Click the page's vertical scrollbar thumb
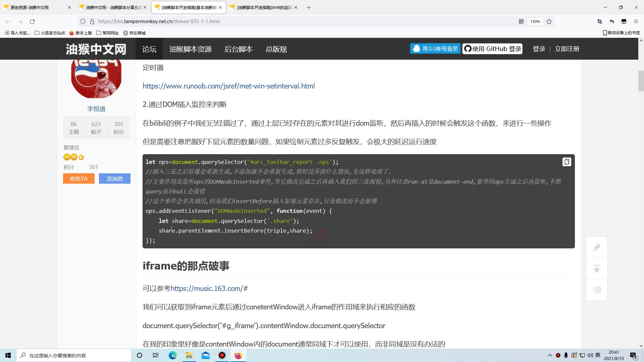 (641, 81)
